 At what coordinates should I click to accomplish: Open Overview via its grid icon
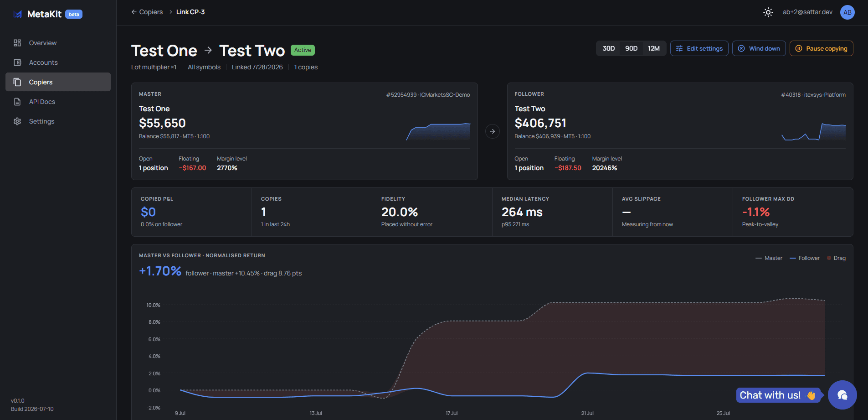(x=17, y=43)
